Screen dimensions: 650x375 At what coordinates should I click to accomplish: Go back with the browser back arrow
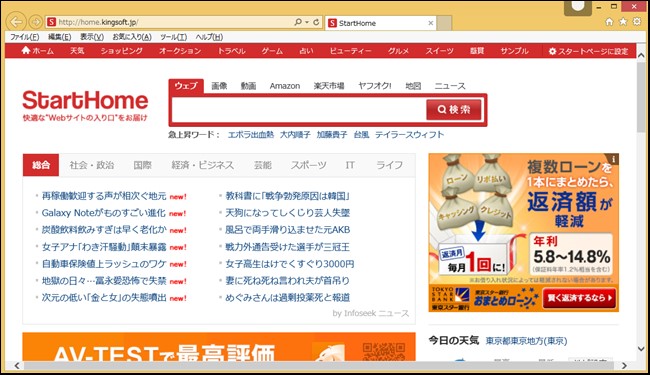(x=17, y=22)
